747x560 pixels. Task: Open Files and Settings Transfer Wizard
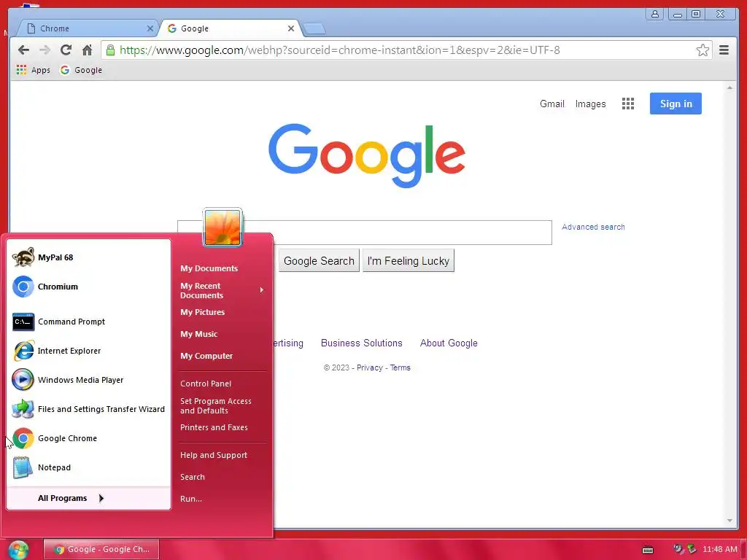coord(88,409)
